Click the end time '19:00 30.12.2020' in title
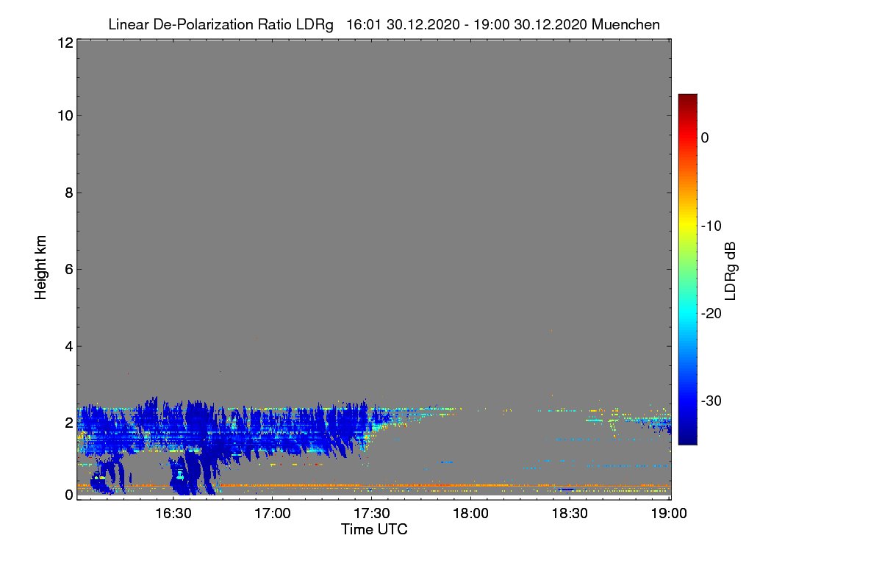The image size is (882, 588). [532, 24]
